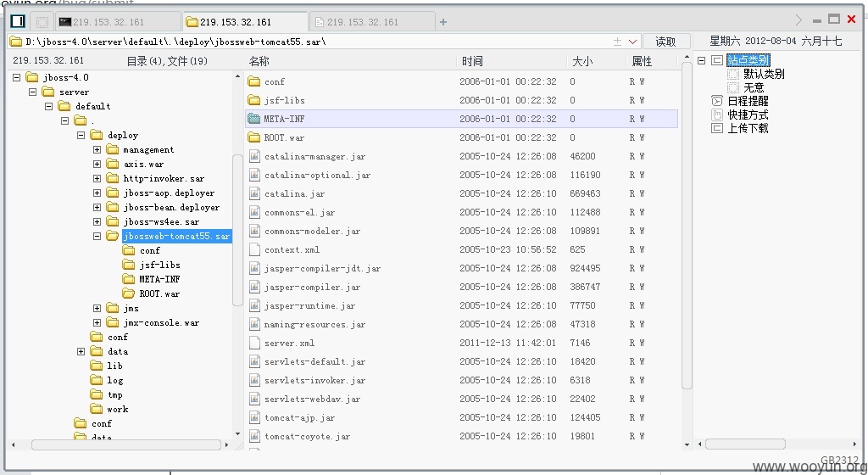The image size is (868, 475).
Task: Click jsf-libs folder icon in file list
Action: [254, 100]
